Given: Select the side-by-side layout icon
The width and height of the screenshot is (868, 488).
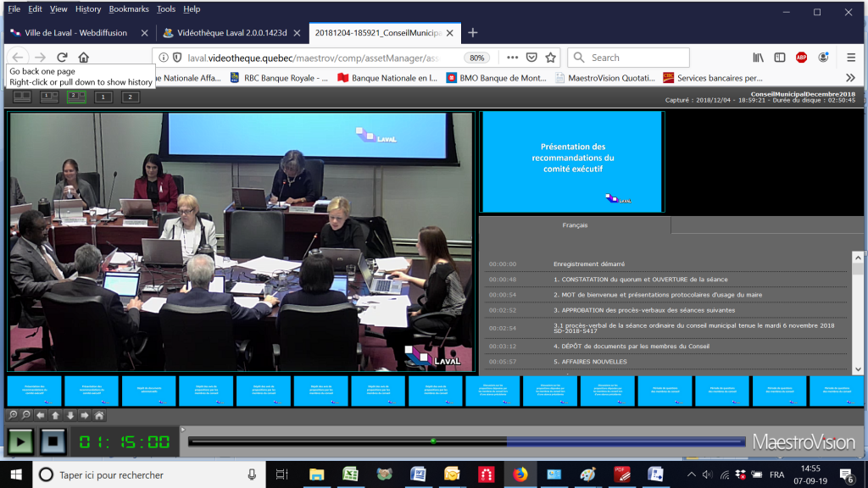Looking at the screenshot, I should 22,97.
